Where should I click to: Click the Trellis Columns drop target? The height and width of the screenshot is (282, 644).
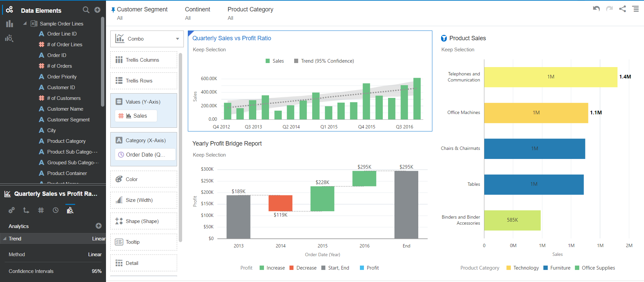click(x=144, y=60)
